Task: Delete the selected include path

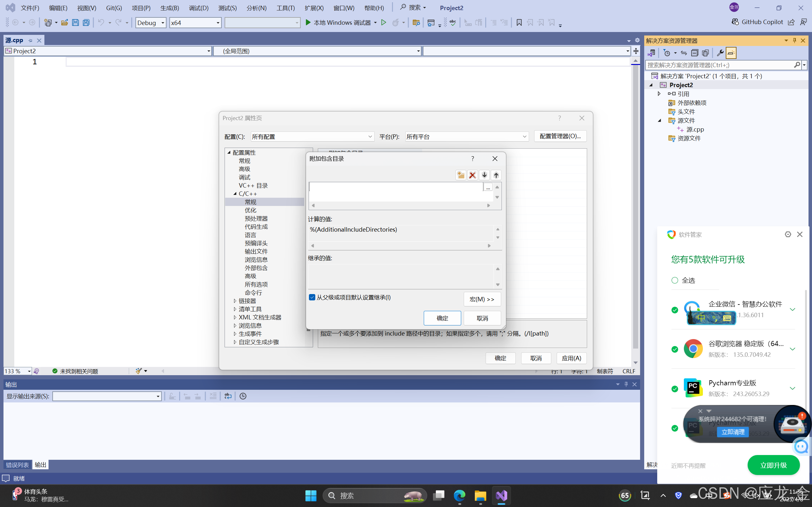Action: (472, 175)
